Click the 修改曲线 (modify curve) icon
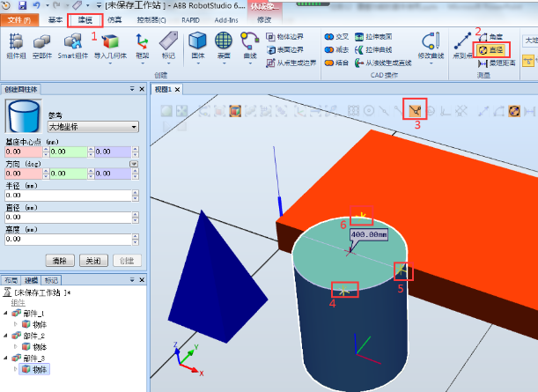The height and width of the screenshot is (392, 538). (430, 42)
